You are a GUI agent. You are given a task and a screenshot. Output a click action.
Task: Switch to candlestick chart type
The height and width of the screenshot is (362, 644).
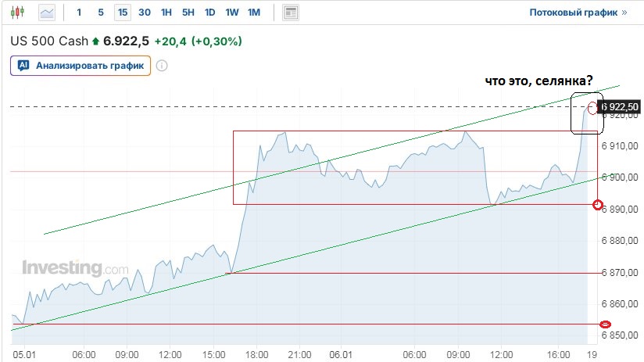click(x=19, y=13)
